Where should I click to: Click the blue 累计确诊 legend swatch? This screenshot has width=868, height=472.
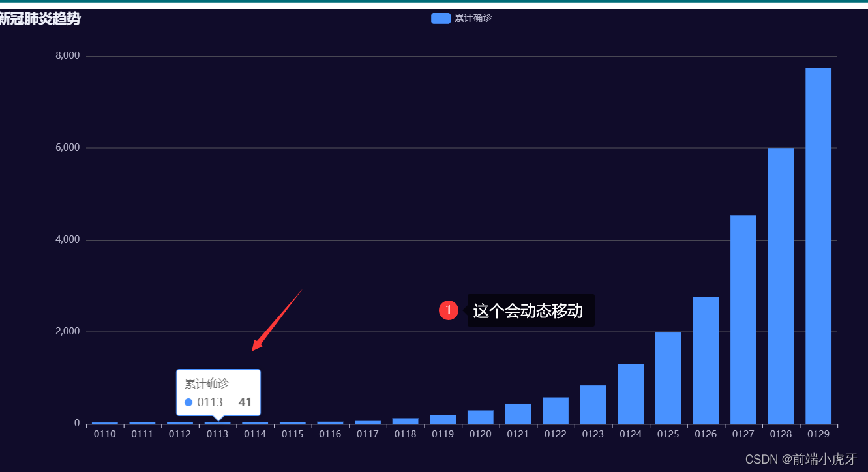tap(441, 18)
